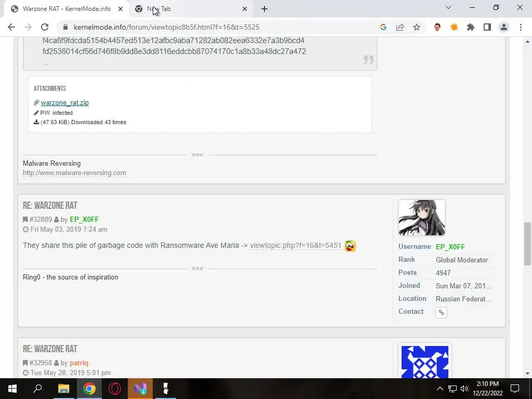Image resolution: width=532 pixels, height=399 pixels.
Task: Open Visual Studio Installer from taskbar
Action: 140,389
